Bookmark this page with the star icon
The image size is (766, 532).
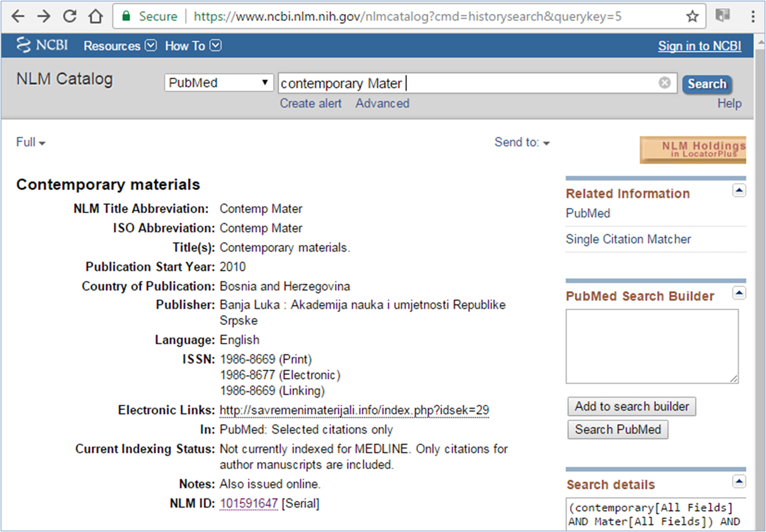[692, 17]
